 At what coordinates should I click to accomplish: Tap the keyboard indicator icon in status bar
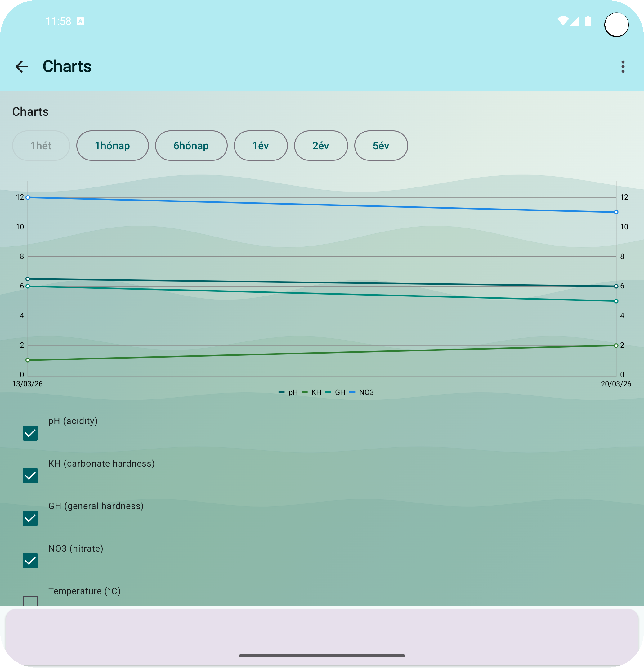(x=80, y=21)
